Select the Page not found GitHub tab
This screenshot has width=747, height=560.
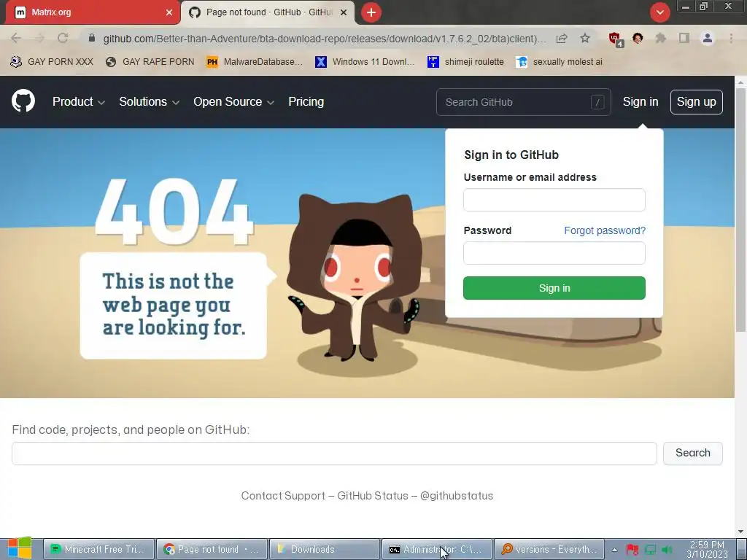click(x=268, y=12)
